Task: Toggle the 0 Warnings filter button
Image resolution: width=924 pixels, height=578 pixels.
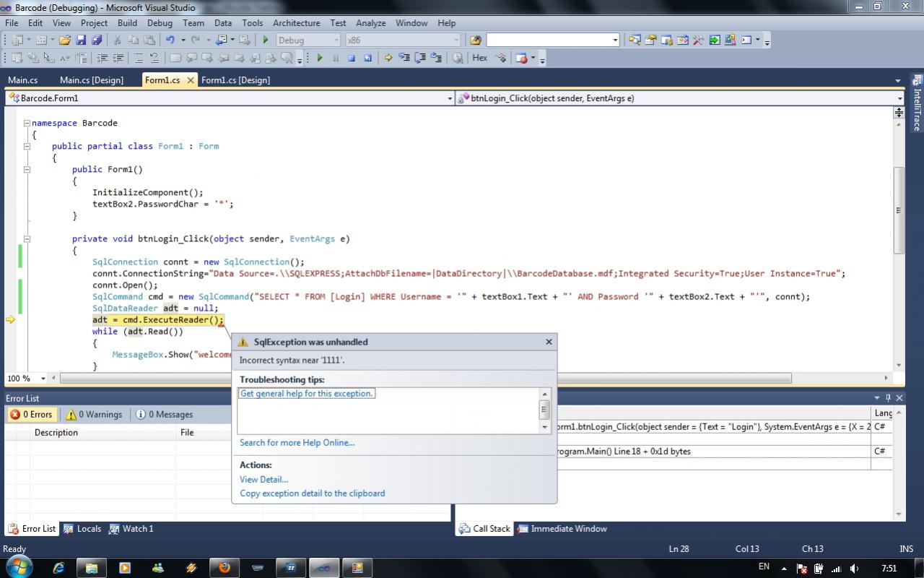Action: (94, 415)
